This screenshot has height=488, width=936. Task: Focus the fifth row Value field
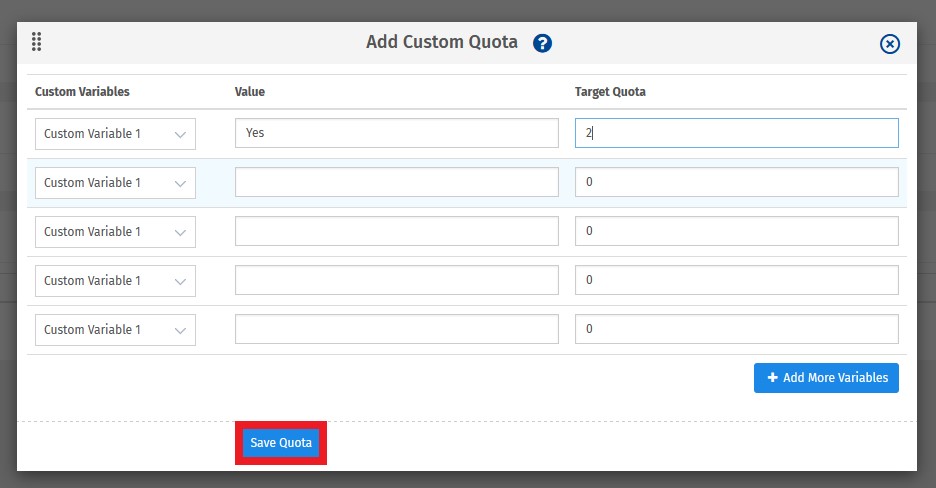point(396,330)
